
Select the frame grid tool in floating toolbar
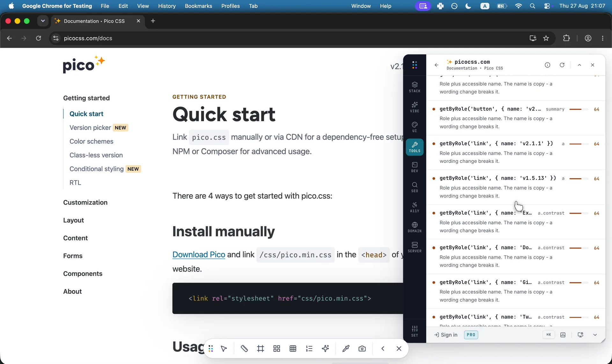tap(260, 349)
